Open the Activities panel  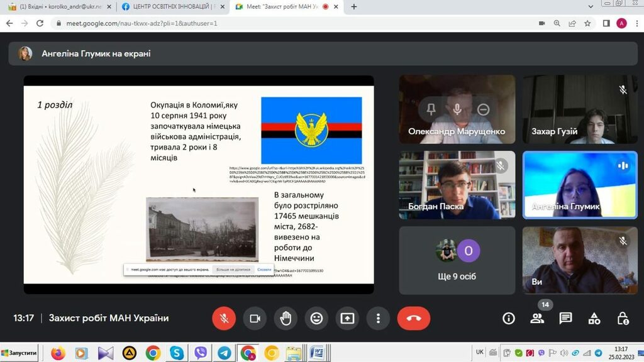pyautogui.click(x=594, y=319)
